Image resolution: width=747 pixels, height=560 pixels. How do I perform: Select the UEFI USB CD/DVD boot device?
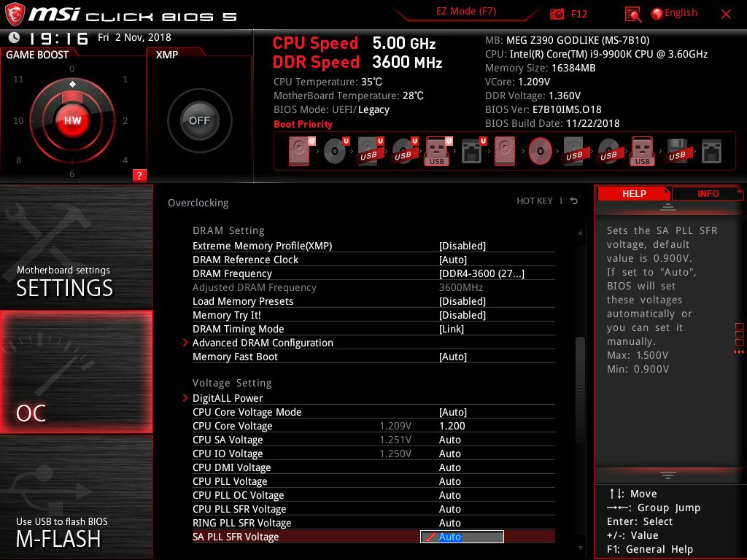[404, 151]
